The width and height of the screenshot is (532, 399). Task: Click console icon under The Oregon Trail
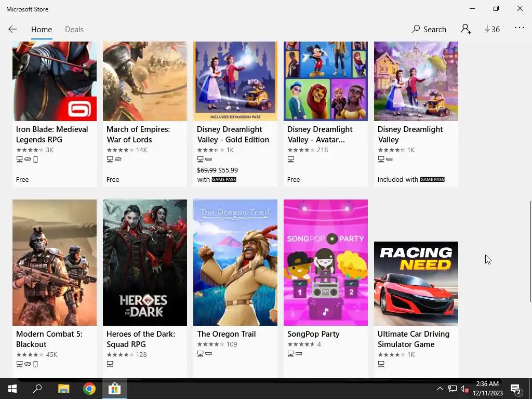(x=208, y=353)
